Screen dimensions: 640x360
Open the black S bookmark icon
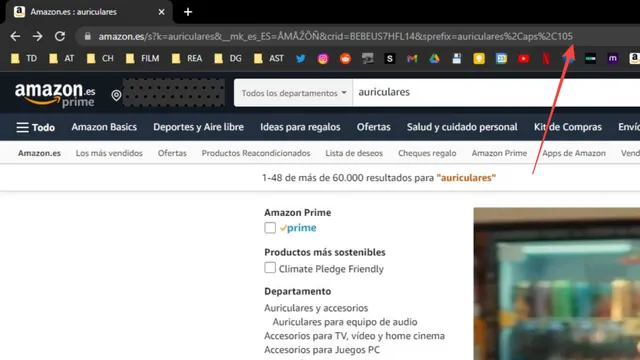(390, 58)
